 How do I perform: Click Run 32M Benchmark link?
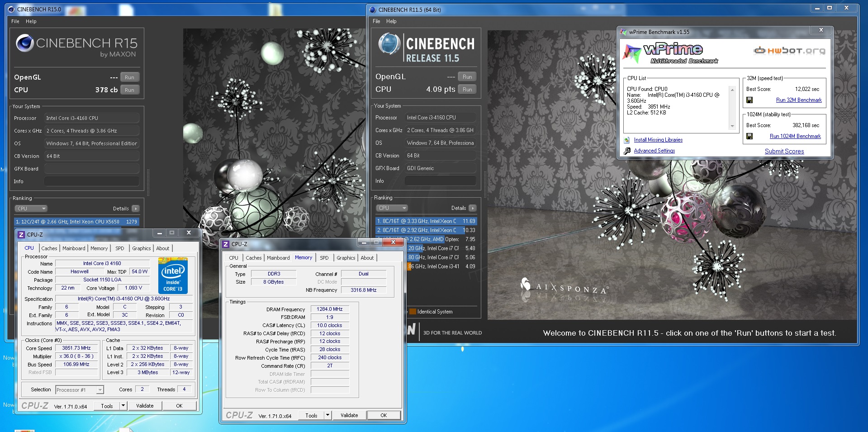pos(799,100)
